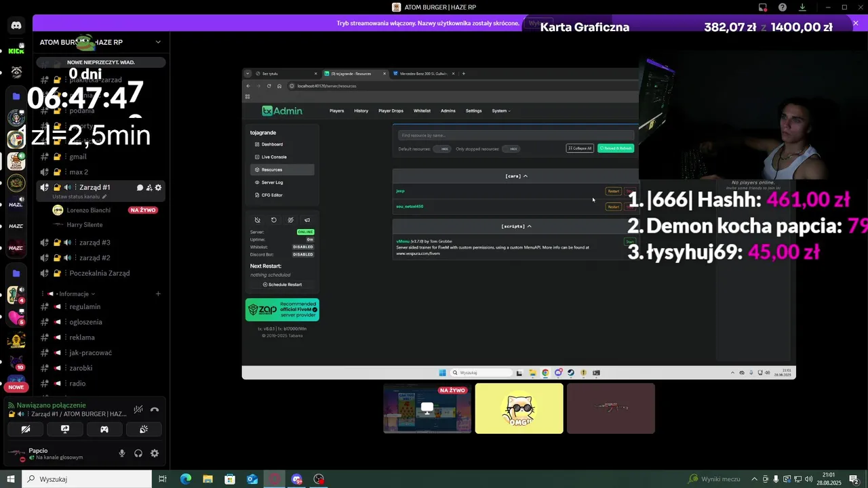The image size is (868, 488).
Task: Share your screen button
Action: (65, 429)
